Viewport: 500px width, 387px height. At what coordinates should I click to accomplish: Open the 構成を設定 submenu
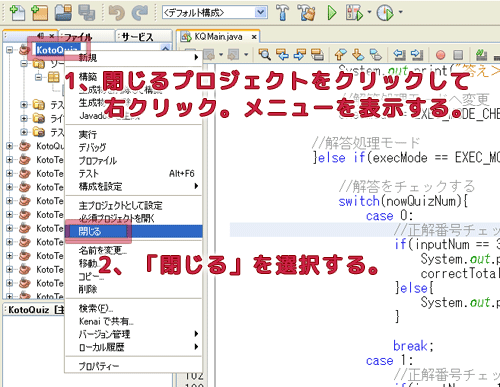(134, 186)
